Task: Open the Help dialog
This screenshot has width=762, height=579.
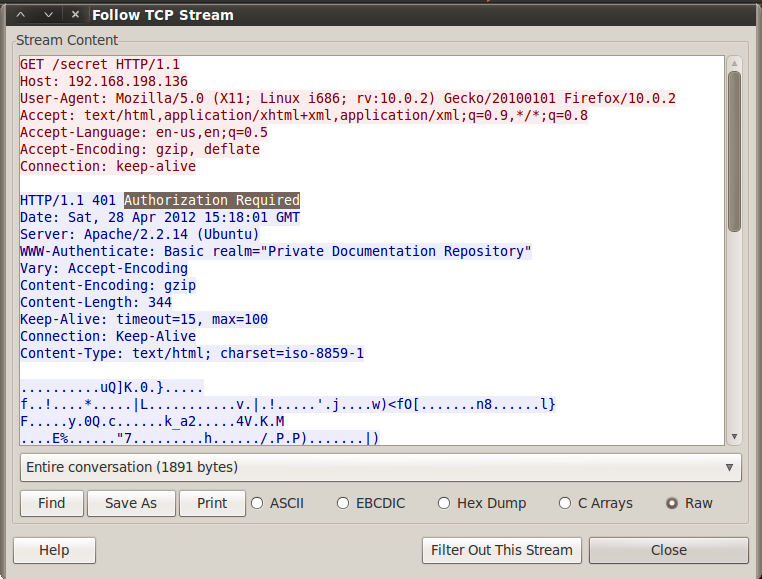Action: tap(54, 550)
